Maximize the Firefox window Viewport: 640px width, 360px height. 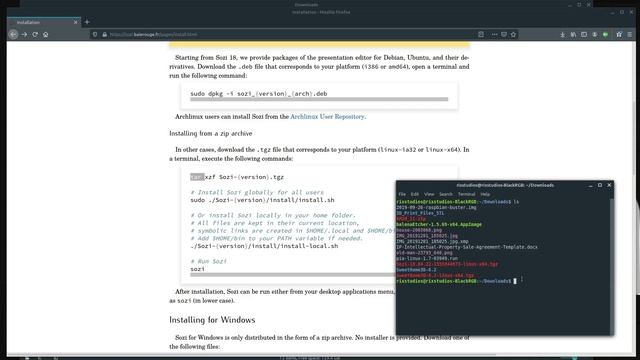click(622, 12)
